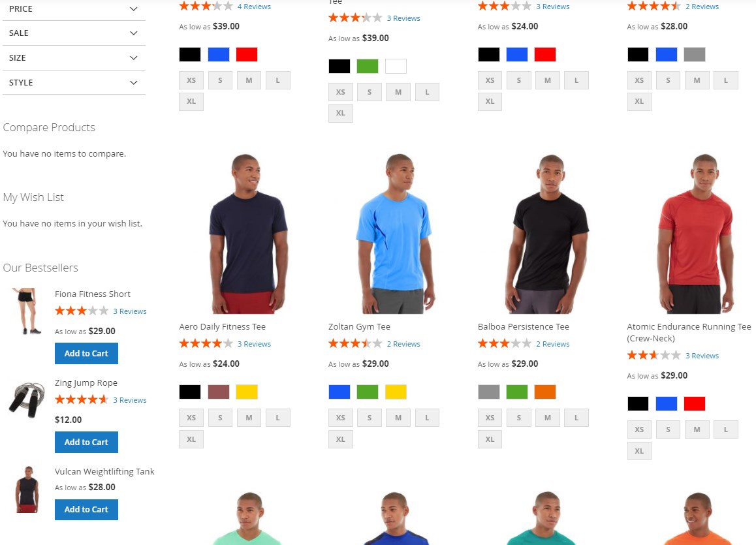This screenshot has height=545, width=756.
Task: Pick green swatch for Zoltan Gym Tee
Action: coord(368,392)
